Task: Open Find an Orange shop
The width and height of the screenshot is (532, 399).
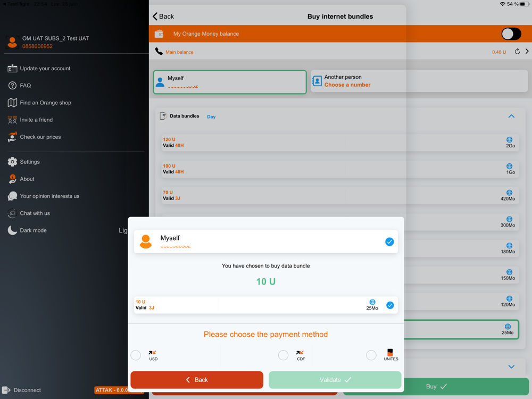Action: coord(39,103)
